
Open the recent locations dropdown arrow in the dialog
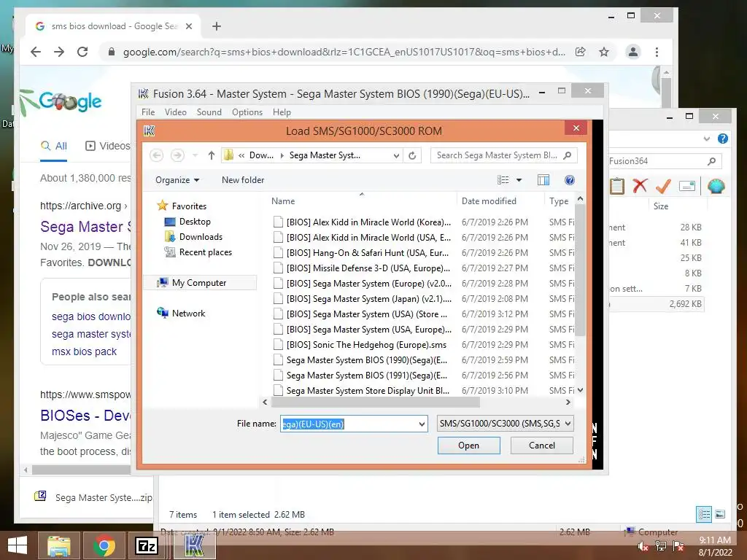pos(195,155)
